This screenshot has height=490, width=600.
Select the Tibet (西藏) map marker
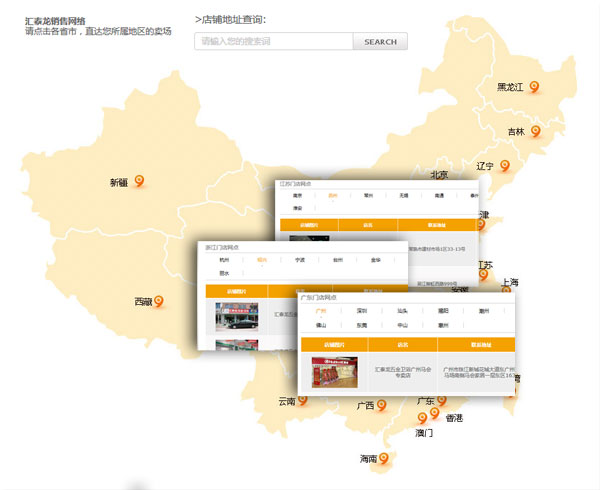tap(158, 301)
